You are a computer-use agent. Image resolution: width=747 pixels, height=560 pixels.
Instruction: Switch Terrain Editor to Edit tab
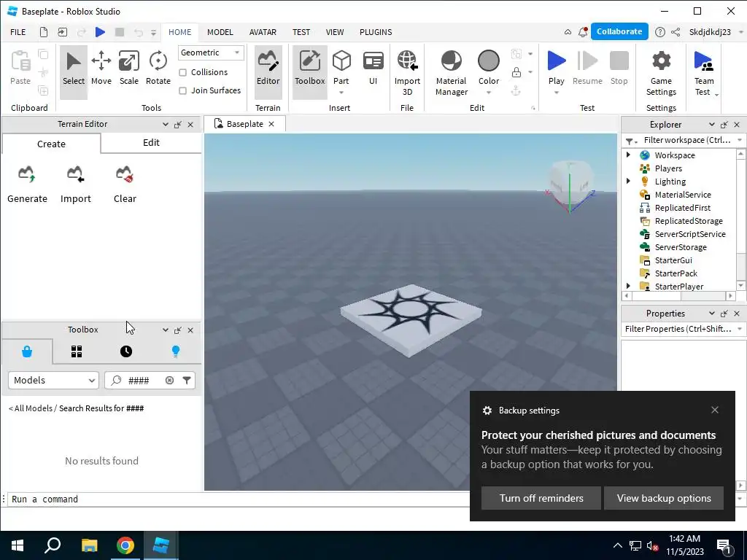(x=151, y=143)
